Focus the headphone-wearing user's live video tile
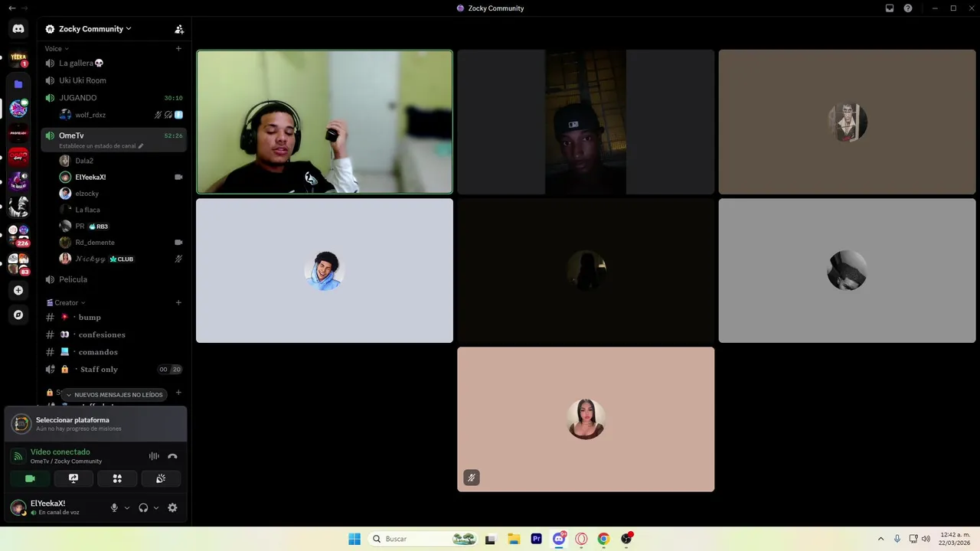The height and width of the screenshot is (551, 980). 325,122
